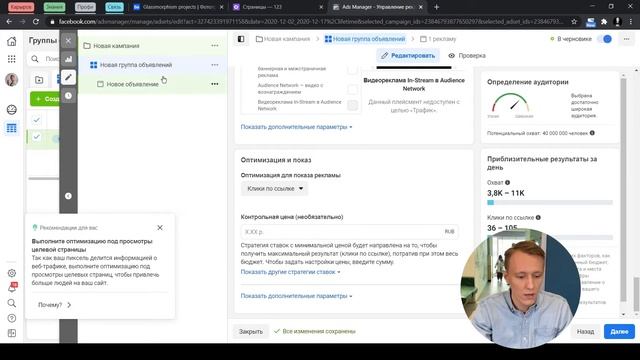Open the history clock icon in side strip

tap(68, 96)
